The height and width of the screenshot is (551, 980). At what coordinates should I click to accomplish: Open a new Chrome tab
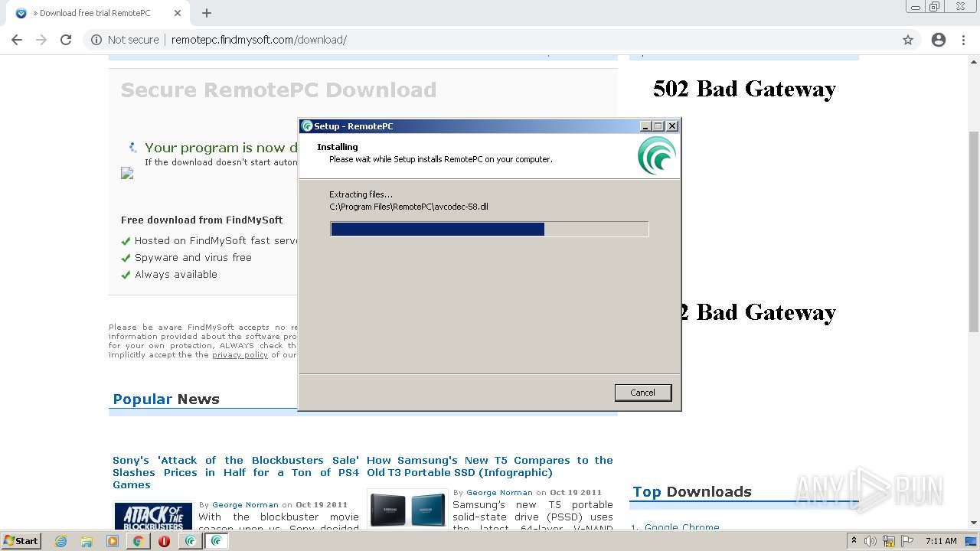click(207, 13)
